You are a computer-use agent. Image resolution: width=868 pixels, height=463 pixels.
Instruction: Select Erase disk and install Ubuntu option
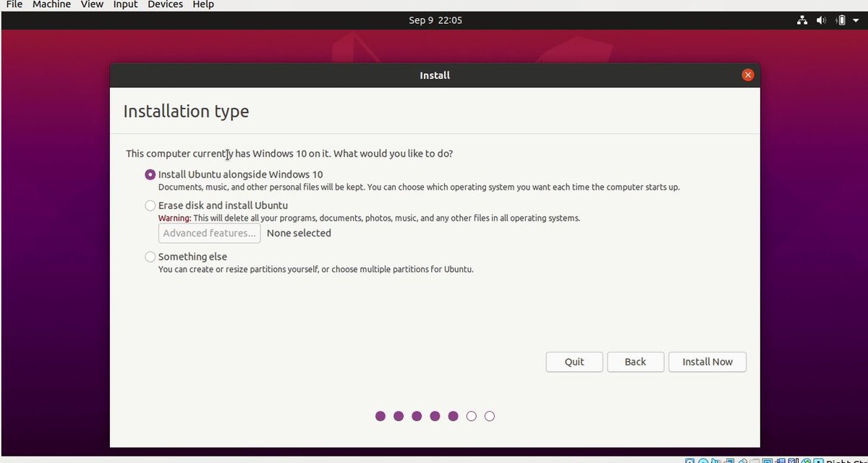(150, 205)
